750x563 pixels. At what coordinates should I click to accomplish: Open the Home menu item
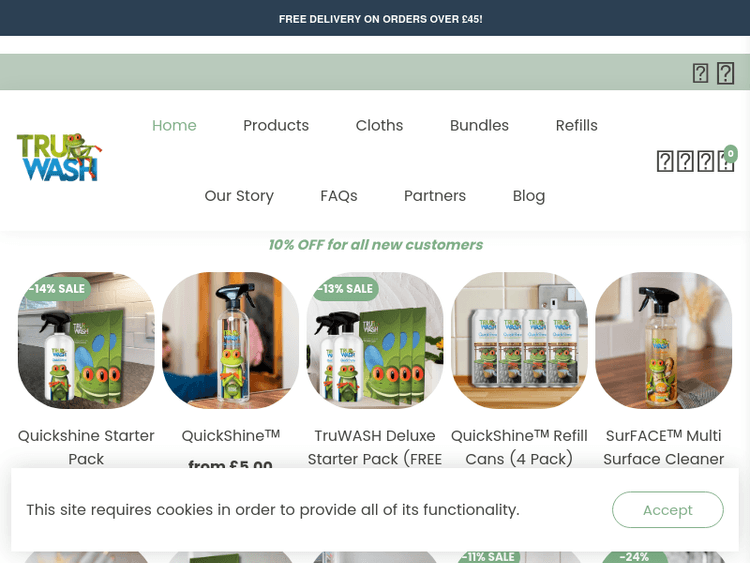point(174,125)
